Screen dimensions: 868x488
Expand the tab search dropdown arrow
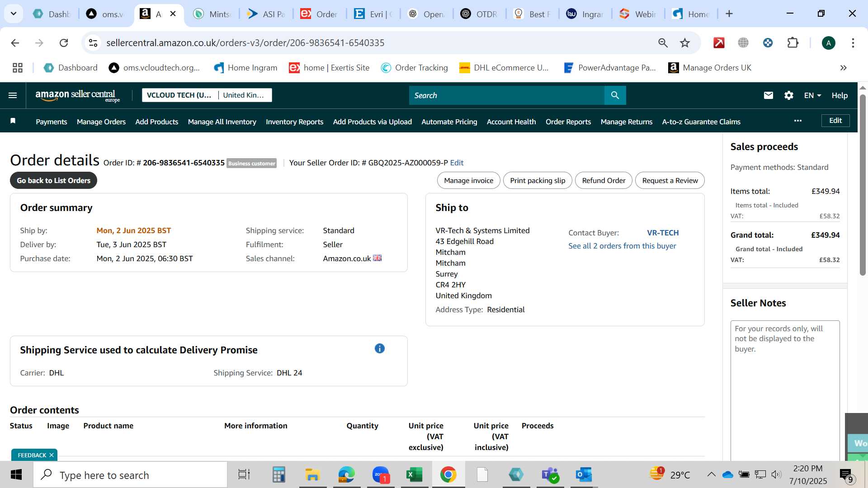(14, 14)
